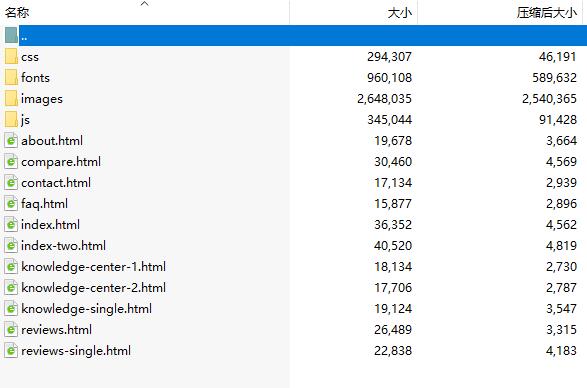The width and height of the screenshot is (587, 388).
Task: Click the js folder icon
Action: click(11, 119)
